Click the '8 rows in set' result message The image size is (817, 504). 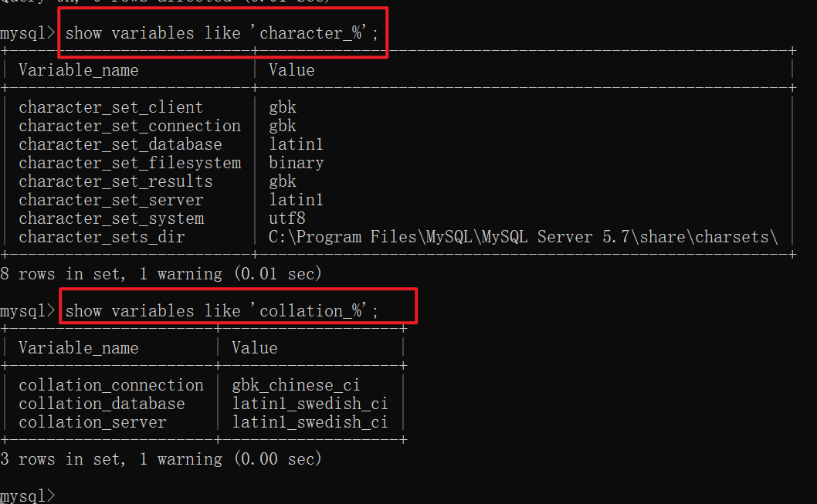click(161, 274)
